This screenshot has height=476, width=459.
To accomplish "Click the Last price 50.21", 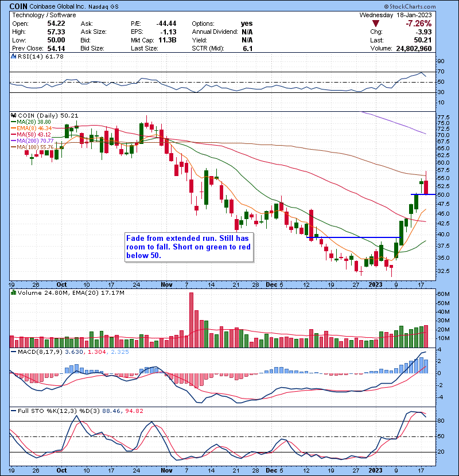I will click(x=424, y=40).
